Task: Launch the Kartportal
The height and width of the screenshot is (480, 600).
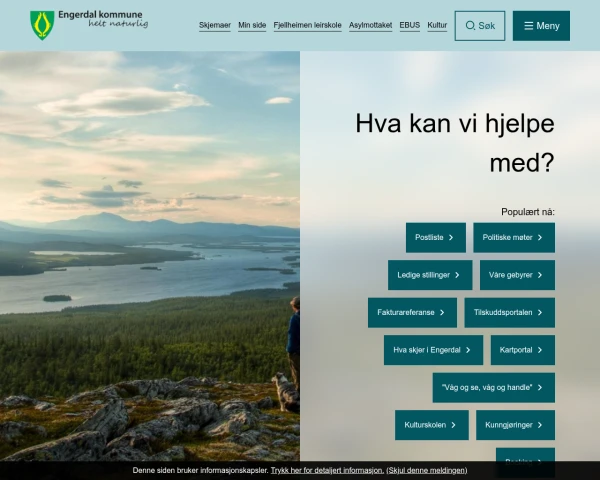Action: click(523, 350)
